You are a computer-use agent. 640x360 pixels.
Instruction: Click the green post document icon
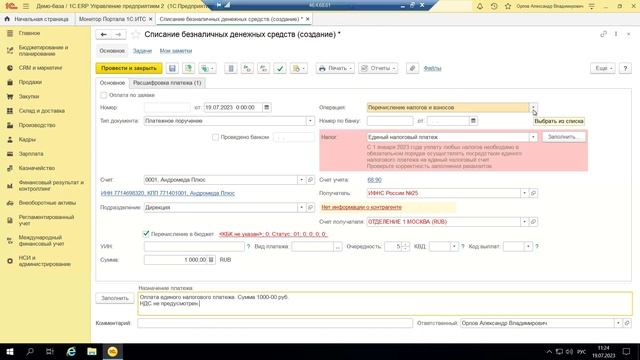tap(188, 68)
